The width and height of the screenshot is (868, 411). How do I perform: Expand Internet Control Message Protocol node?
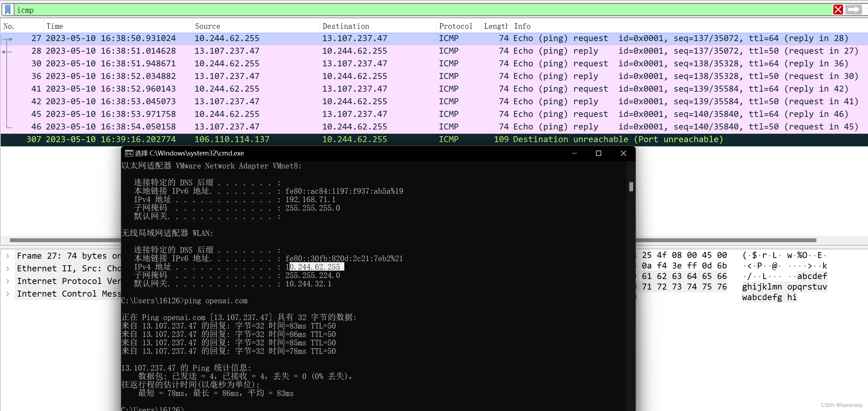(x=8, y=294)
